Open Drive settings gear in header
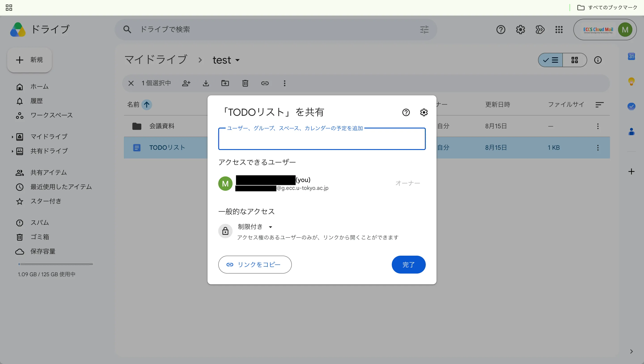The width and height of the screenshot is (644, 364). (520, 30)
